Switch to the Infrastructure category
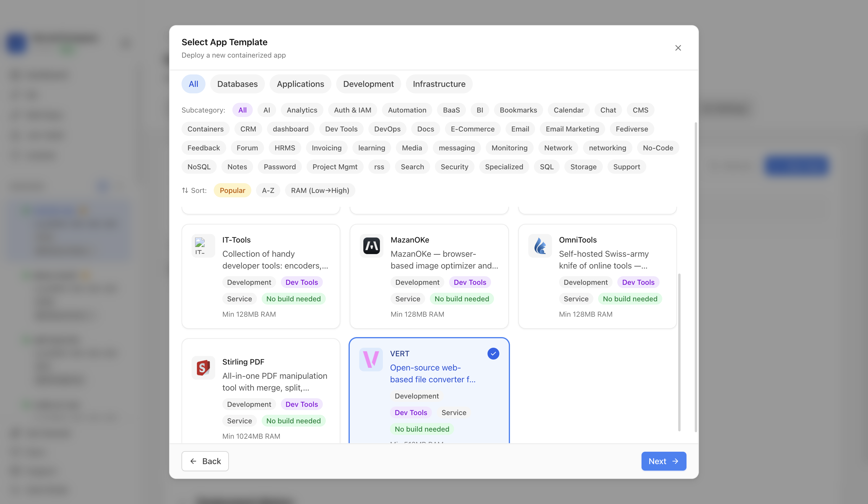Viewport: 868px width, 504px height. [439, 84]
